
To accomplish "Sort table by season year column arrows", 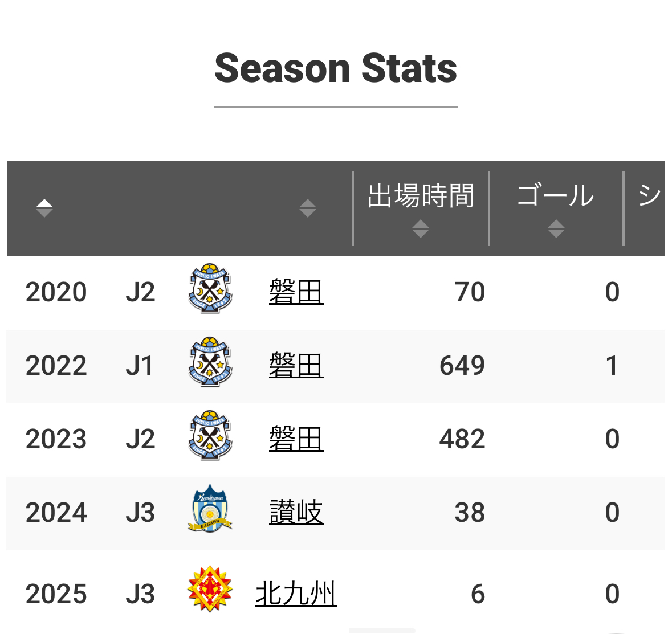I will pos(44,208).
